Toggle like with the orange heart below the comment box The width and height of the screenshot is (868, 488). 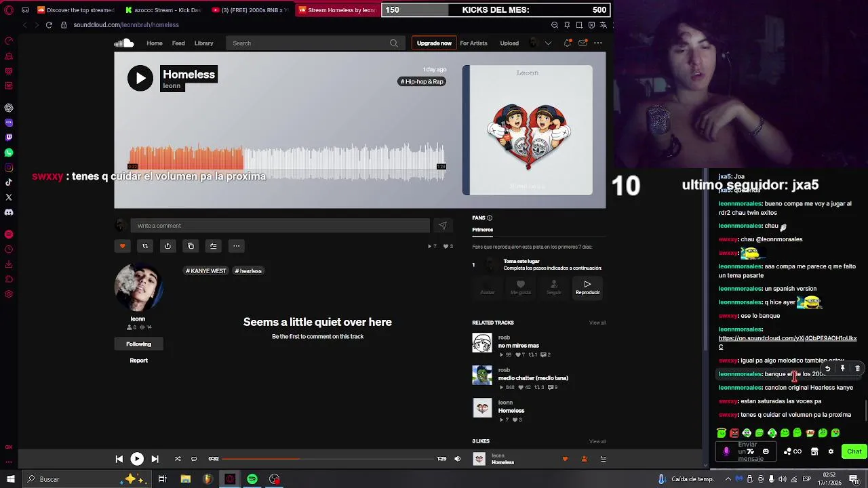coord(122,246)
